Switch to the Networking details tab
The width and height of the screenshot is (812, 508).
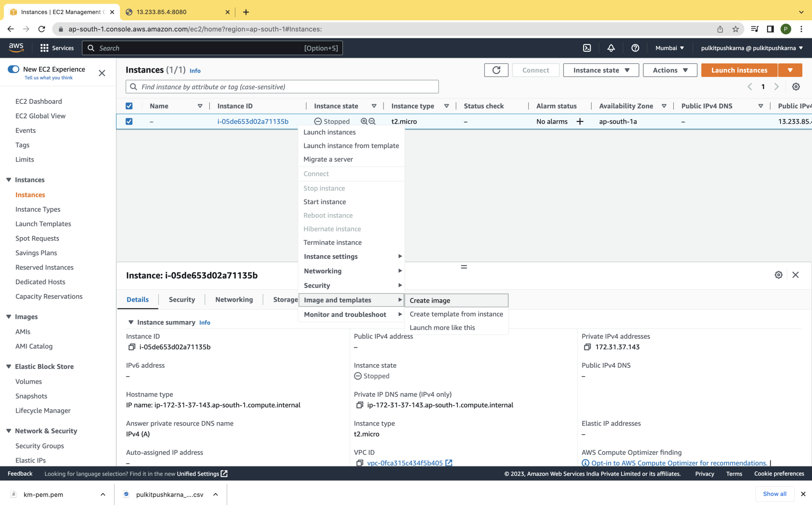(x=234, y=300)
